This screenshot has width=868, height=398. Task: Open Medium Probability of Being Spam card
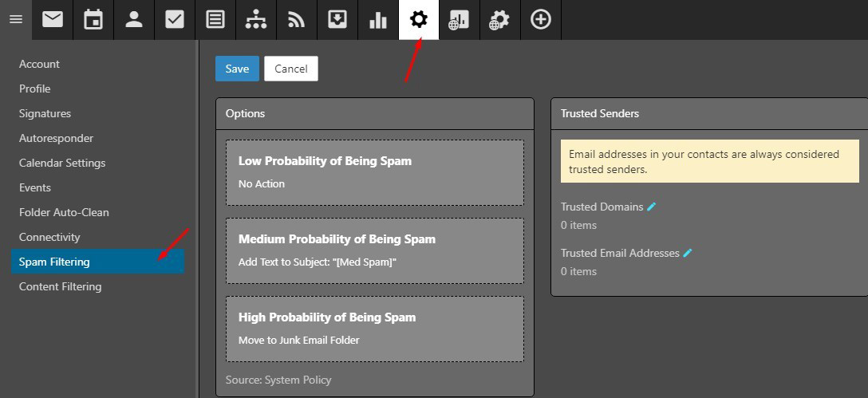[x=375, y=250]
